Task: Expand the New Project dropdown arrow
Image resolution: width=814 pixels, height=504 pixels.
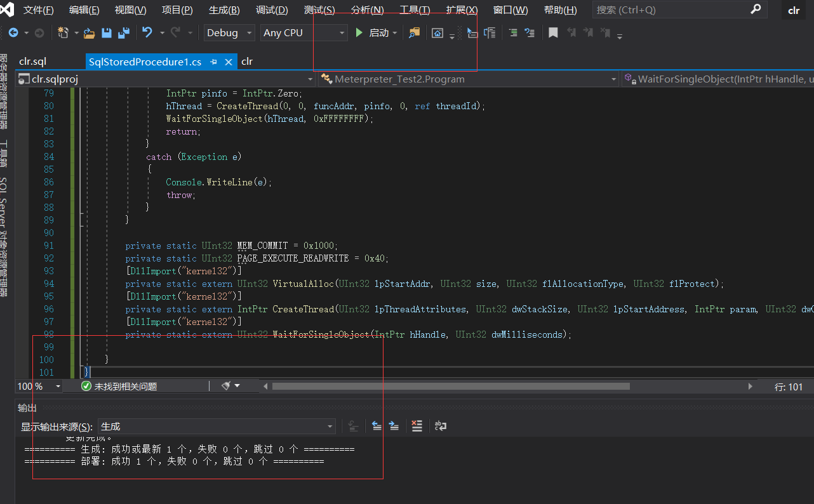Action: [x=76, y=33]
